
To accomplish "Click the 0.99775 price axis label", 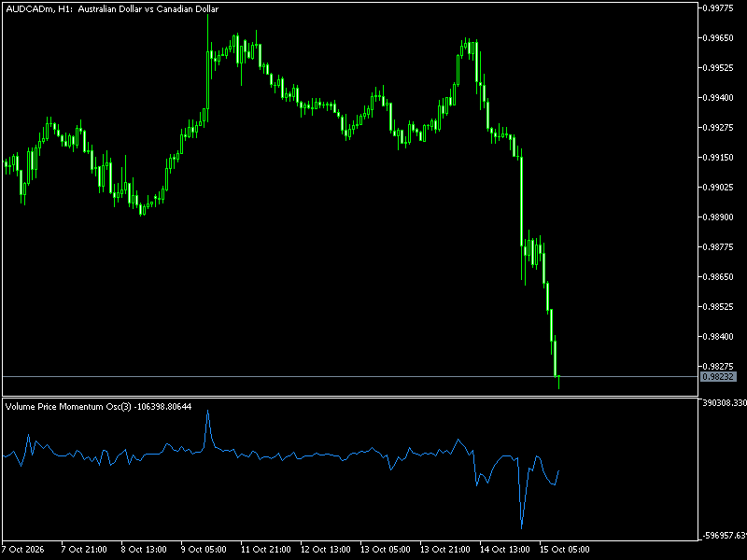I will pyautogui.click(x=720, y=7).
